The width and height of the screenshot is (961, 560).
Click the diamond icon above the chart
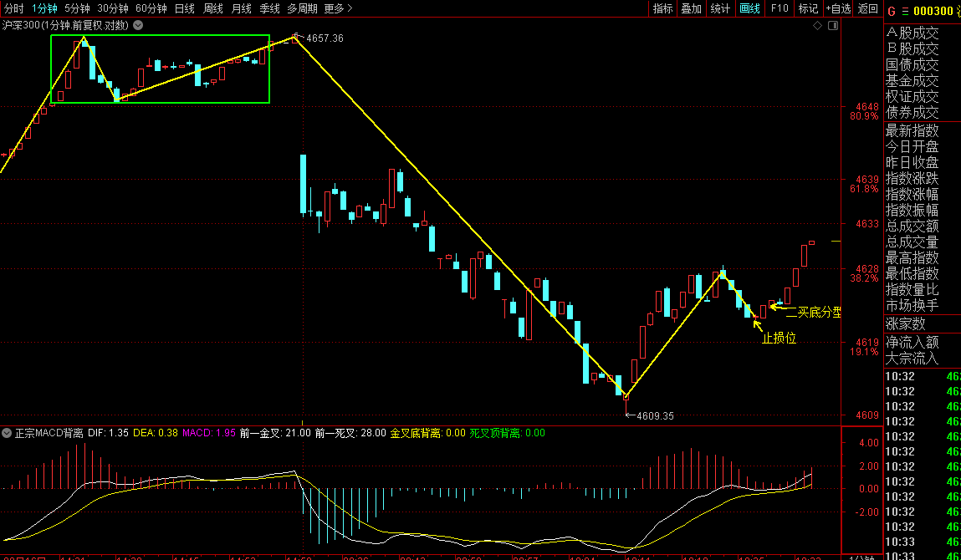coord(817,26)
